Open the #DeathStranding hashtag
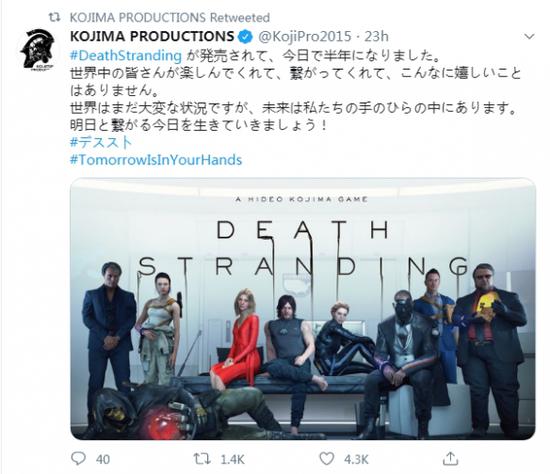The height and width of the screenshot is (474, 550). point(126,55)
